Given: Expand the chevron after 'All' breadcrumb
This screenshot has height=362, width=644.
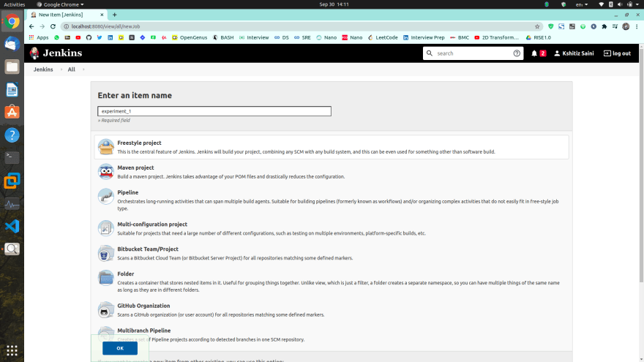Looking at the screenshot, I should pos(83,69).
